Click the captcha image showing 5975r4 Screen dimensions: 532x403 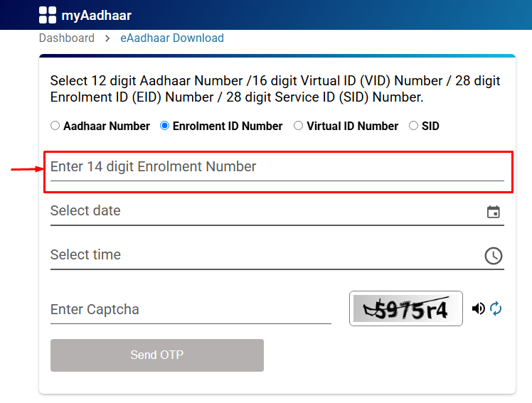405,308
